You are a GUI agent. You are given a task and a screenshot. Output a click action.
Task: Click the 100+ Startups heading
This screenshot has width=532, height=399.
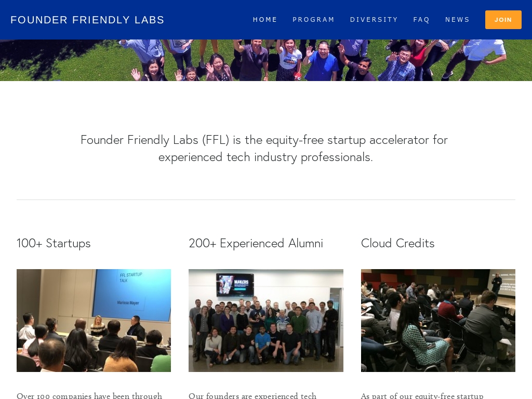point(54,243)
